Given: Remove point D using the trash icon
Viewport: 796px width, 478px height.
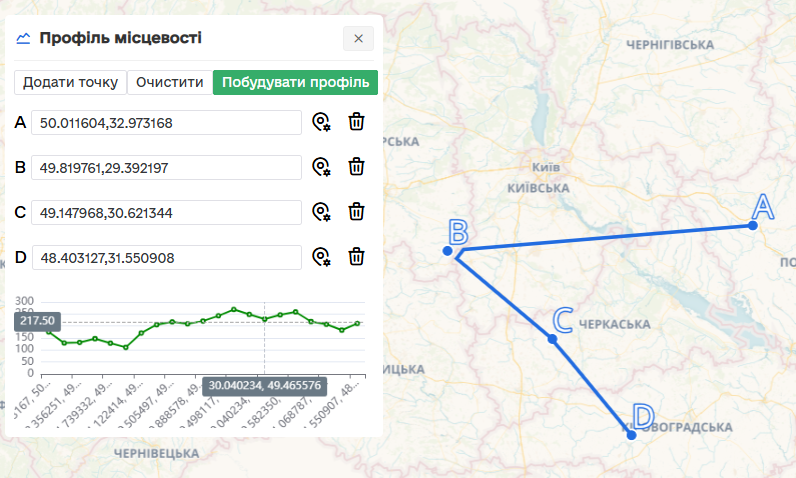Looking at the screenshot, I should tap(356, 257).
